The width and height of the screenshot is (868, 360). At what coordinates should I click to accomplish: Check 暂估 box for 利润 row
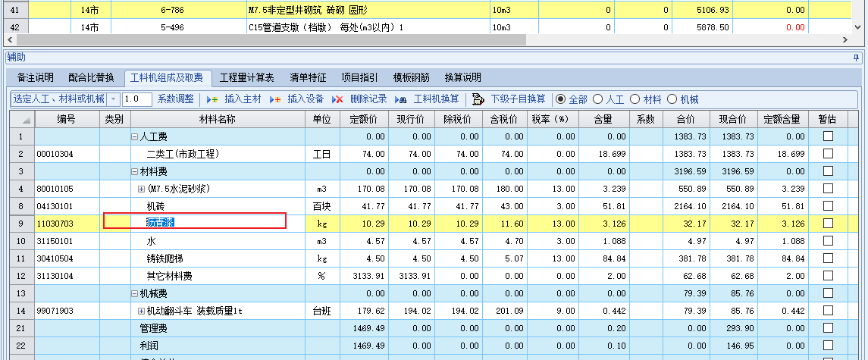point(828,346)
